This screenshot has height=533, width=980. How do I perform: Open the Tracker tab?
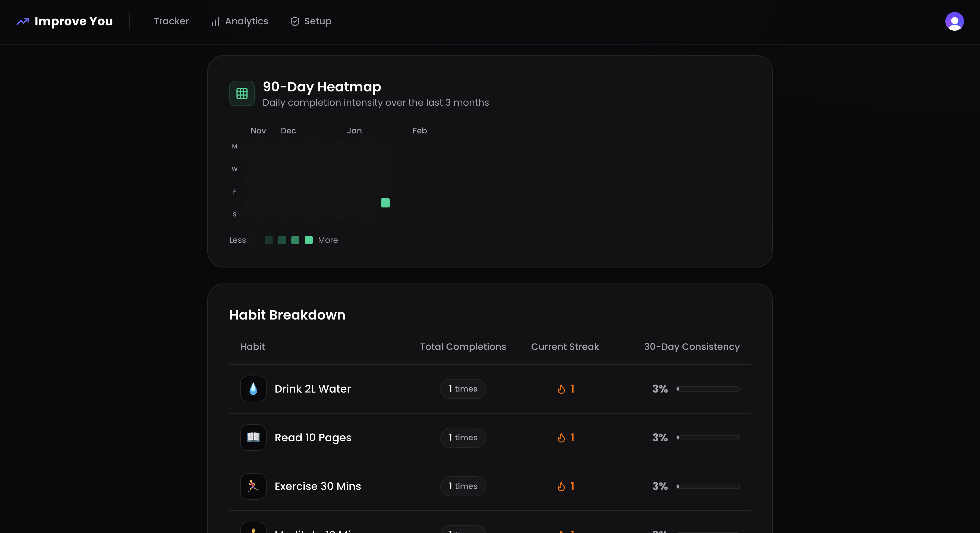point(171,21)
